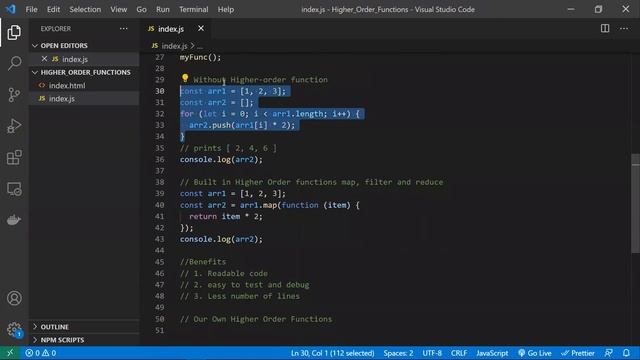Viewport: 640px width, 360px height.
Task: Open notifications bell in status bar
Action: 626,353
